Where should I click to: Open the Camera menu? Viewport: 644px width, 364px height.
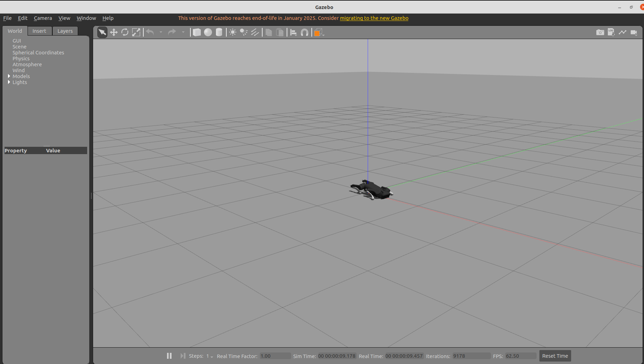(x=43, y=18)
